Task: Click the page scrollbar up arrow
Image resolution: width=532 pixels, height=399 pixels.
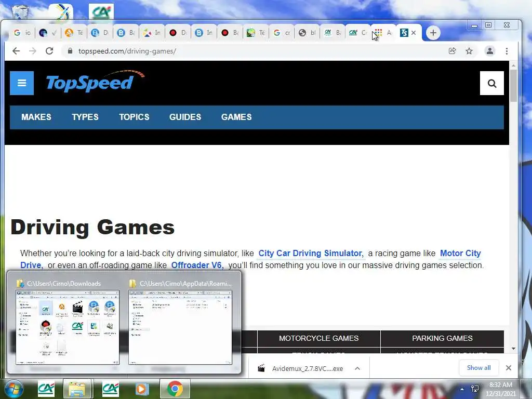Action: pos(513,65)
